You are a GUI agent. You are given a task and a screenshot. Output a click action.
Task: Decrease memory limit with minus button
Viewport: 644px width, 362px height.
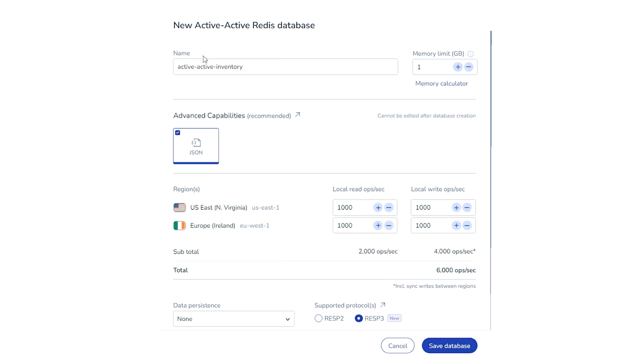[x=469, y=67]
